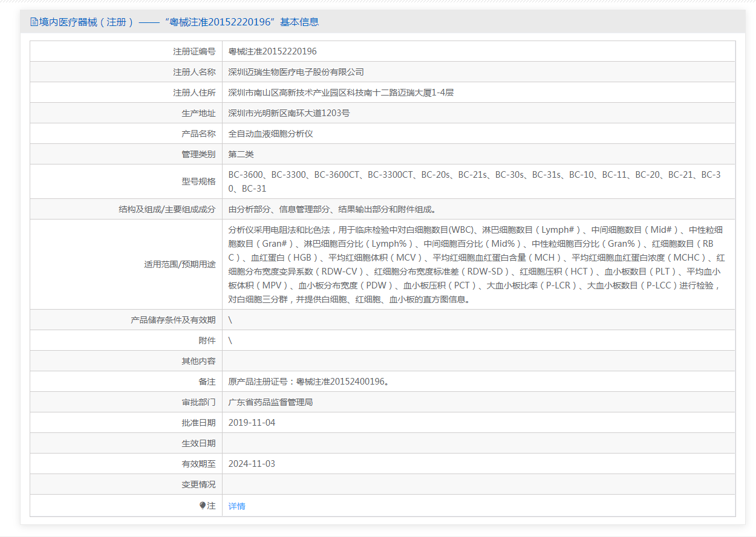
Task: Click the 审批部门 label
Action: tap(198, 402)
